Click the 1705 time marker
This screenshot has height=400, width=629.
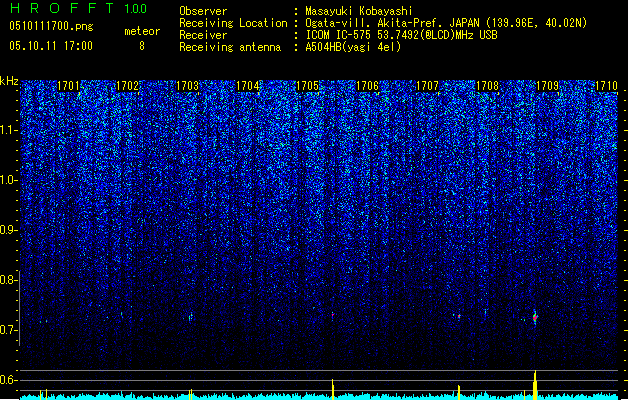tap(307, 86)
